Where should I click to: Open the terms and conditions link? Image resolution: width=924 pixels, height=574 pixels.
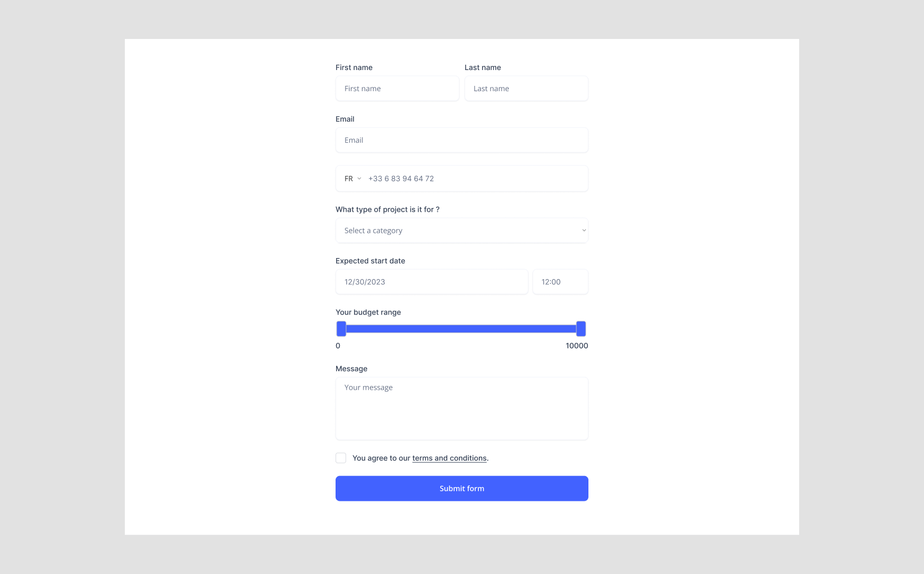click(449, 458)
